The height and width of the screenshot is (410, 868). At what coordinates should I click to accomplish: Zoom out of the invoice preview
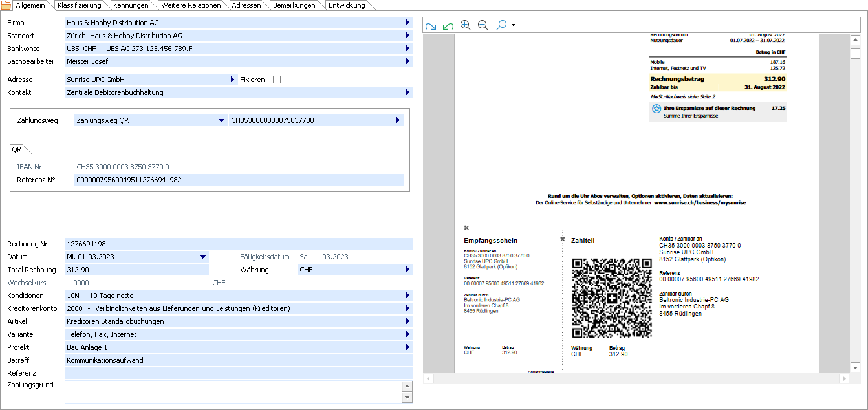483,25
